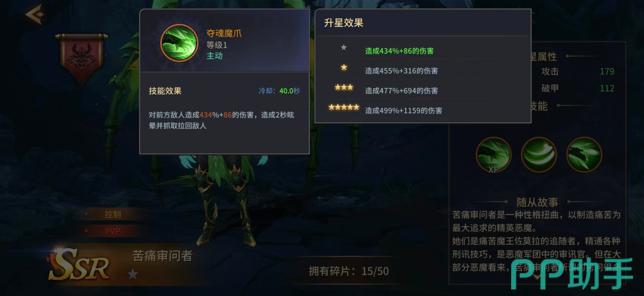Tap the grey star under 苦痛审问者
This screenshot has height=296, width=644.
(133, 274)
